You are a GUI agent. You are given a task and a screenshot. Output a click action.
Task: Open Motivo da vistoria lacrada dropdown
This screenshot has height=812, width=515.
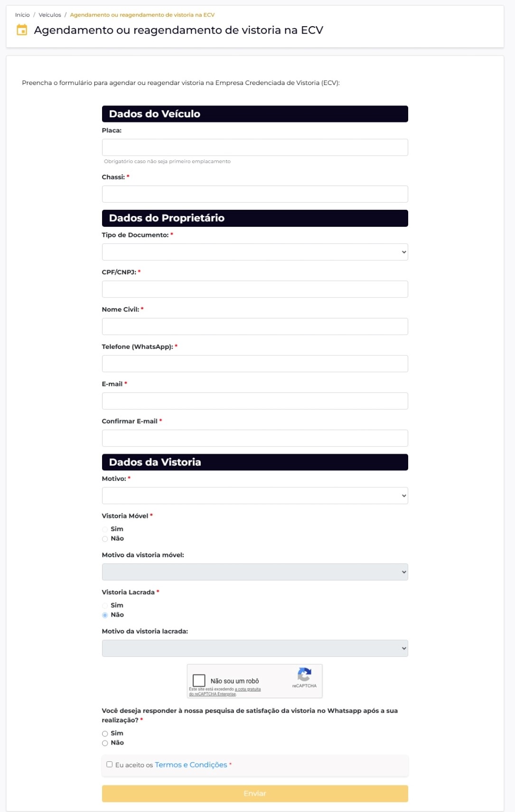click(255, 648)
